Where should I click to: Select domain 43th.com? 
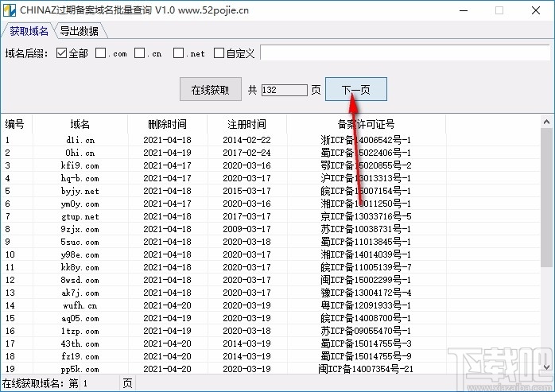(x=80, y=343)
